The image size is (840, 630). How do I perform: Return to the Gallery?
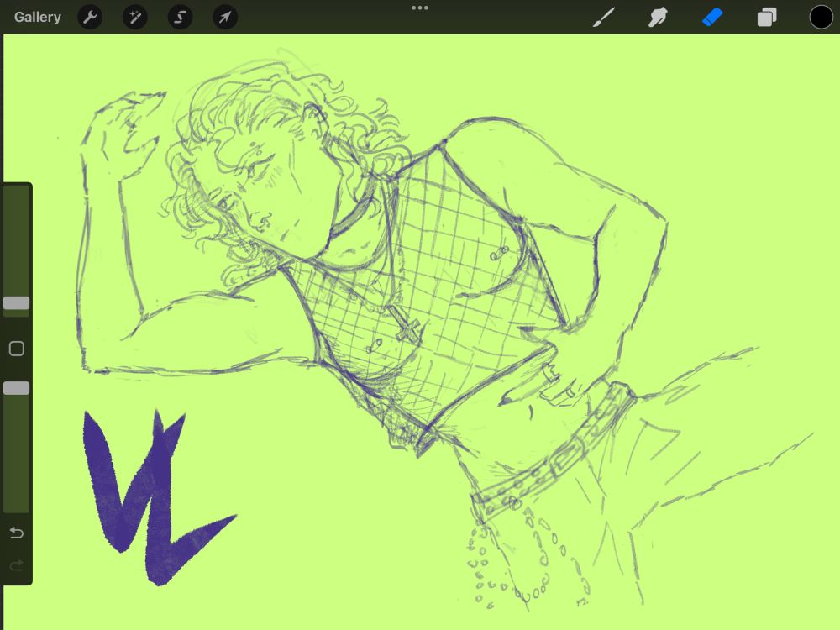38,17
